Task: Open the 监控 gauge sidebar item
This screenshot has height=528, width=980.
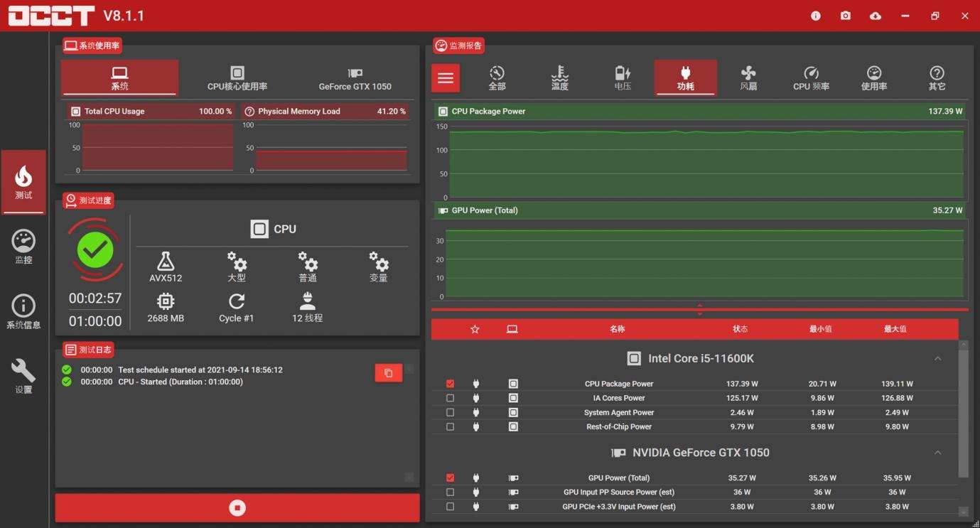Action: tap(23, 247)
